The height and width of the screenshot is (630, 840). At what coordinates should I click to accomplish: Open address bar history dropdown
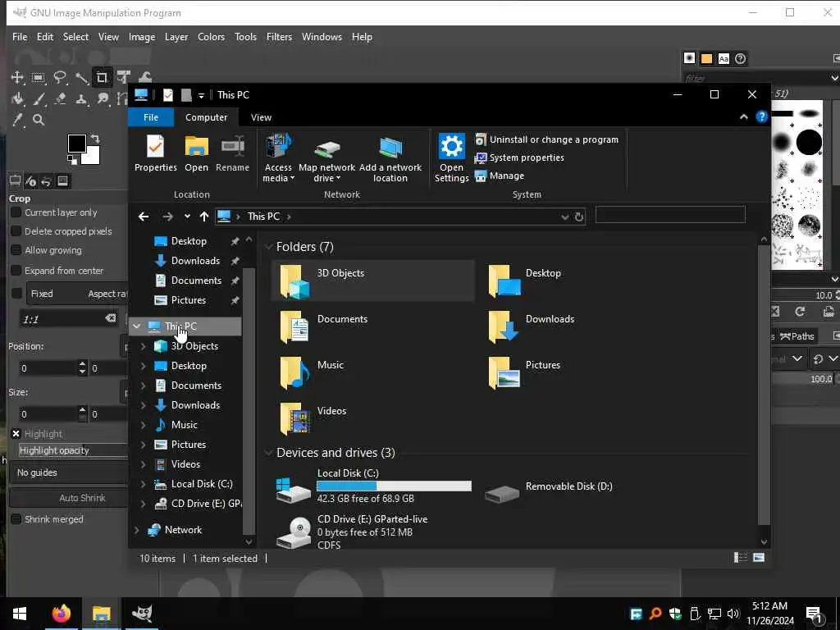pyautogui.click(x=564, y=217)
